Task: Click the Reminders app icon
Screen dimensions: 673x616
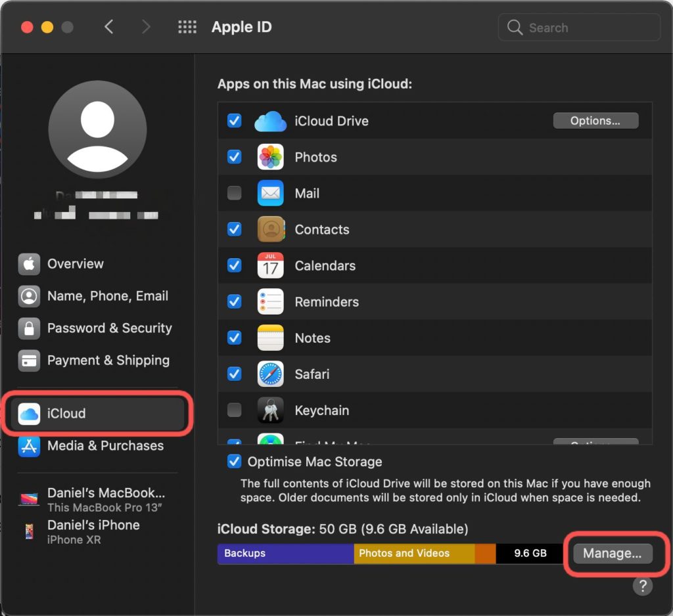Action: pos(270,301)
